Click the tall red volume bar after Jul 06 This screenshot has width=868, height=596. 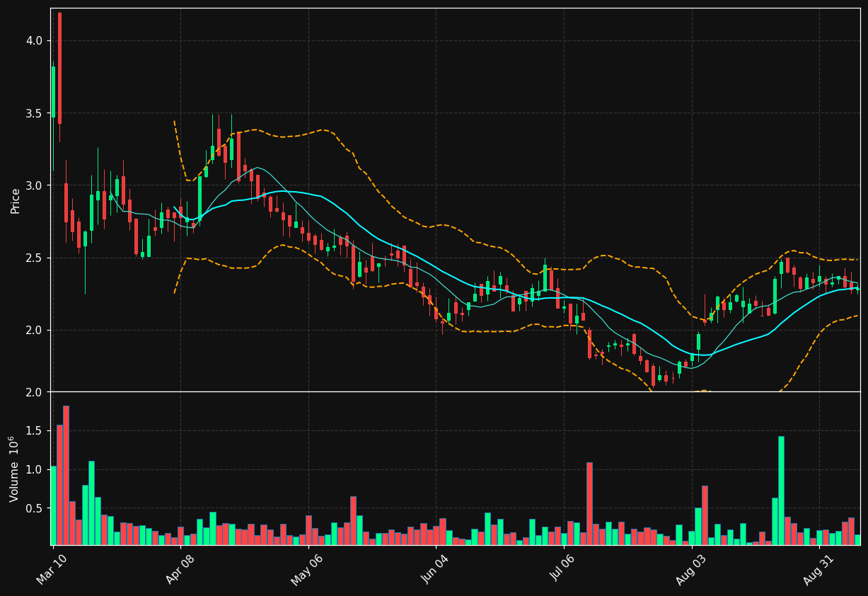coord(589,503)
